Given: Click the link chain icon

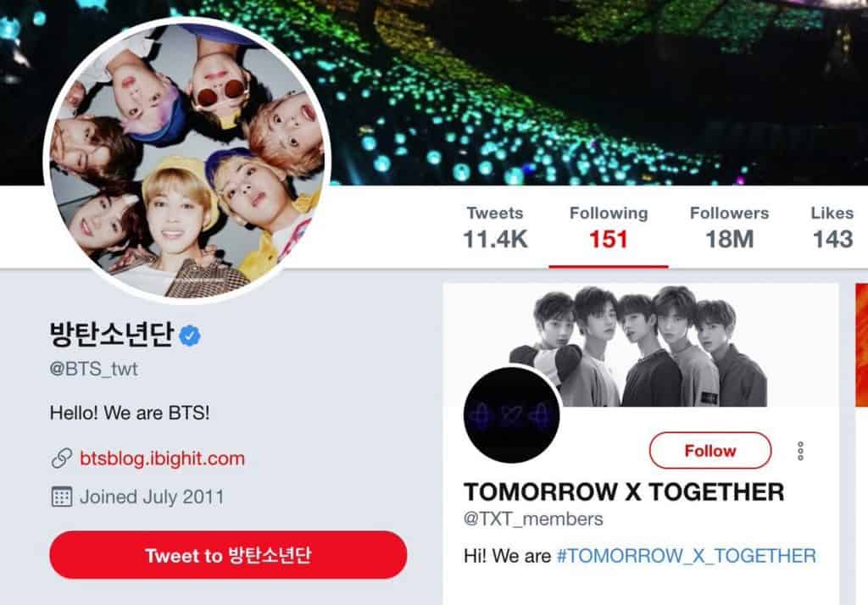Looking at the screenshot, I should 61,458.
